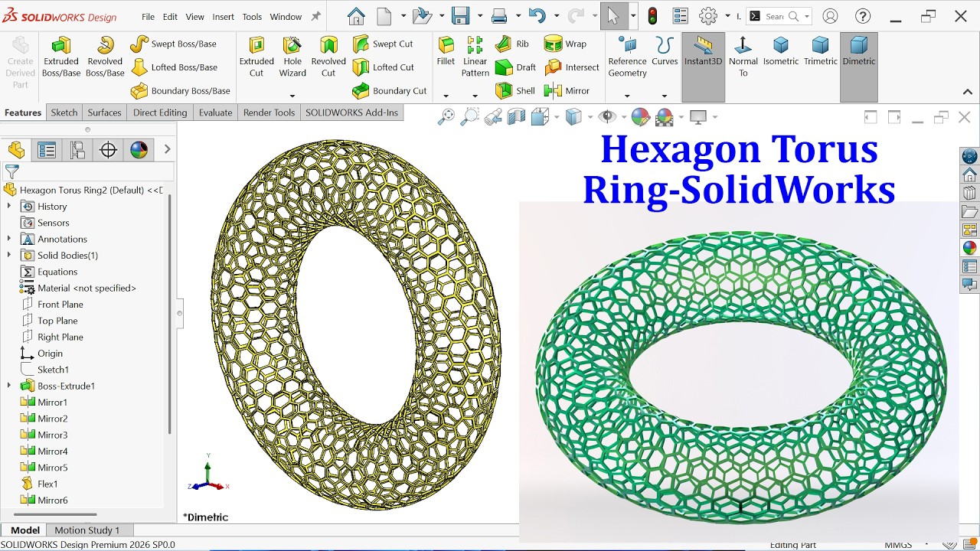Image resolution: width=980 pixels, height=551 pixels.
Task: Activate the Swept Cut command
Action: (383, 44)
